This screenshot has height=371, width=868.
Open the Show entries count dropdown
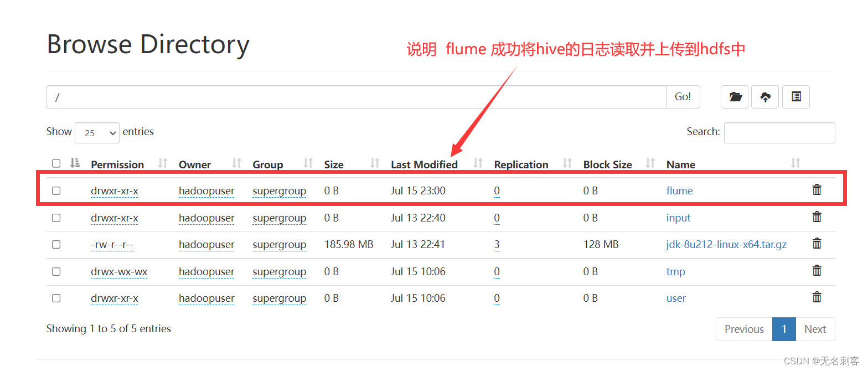click(97, 133)
